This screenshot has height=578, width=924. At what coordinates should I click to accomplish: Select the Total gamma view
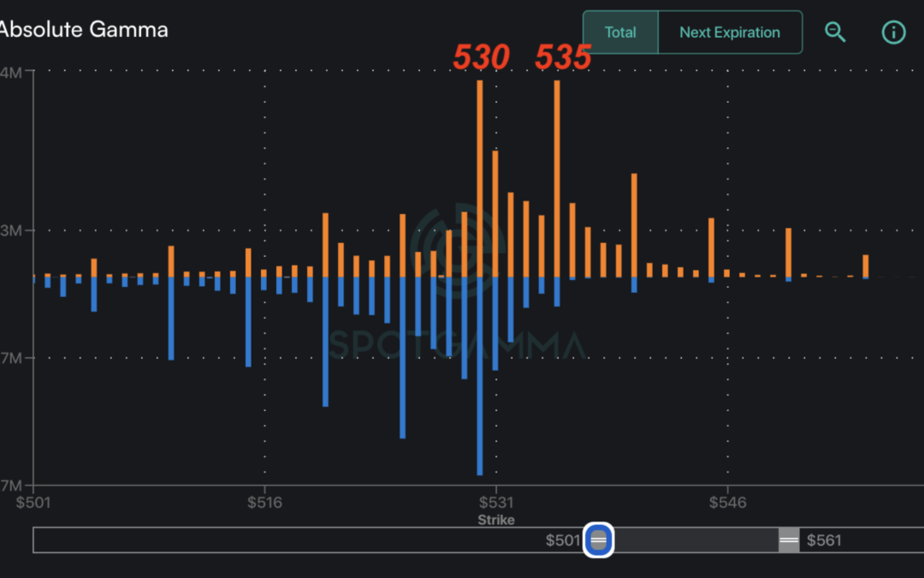pyautogui.click(x=619, y=32)
